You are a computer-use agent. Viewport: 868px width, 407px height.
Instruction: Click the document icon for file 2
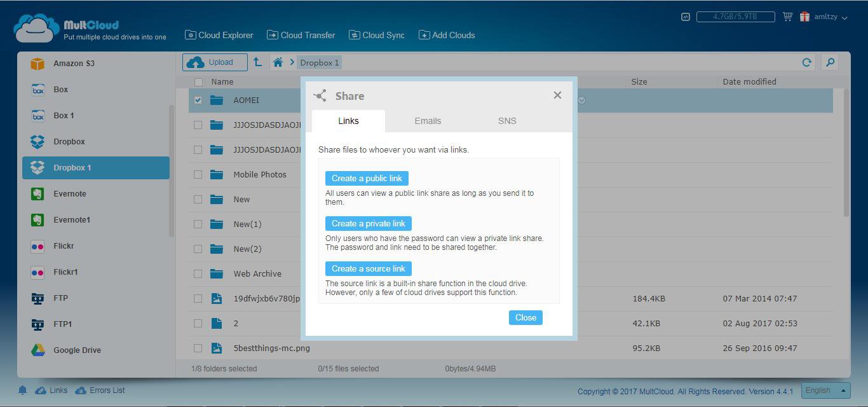pos(217,324)
